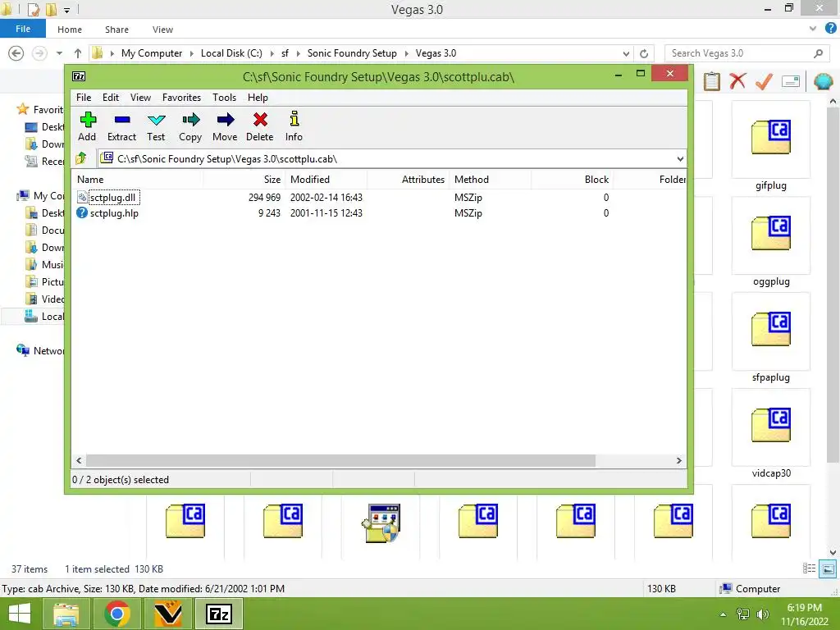840x630 pixels.
Task: Click the globe icon in Explorer toolbar
Action: 823,81
